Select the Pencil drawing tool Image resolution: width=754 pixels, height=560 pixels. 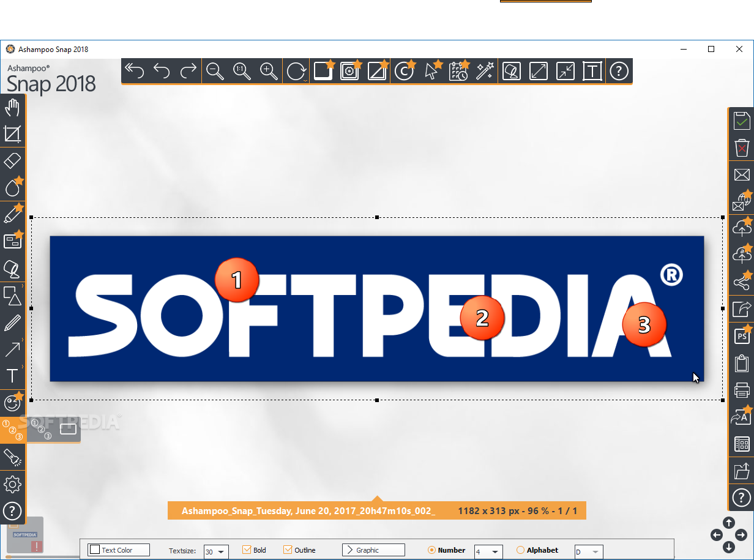pyautogui.click(x=12, y=323)
